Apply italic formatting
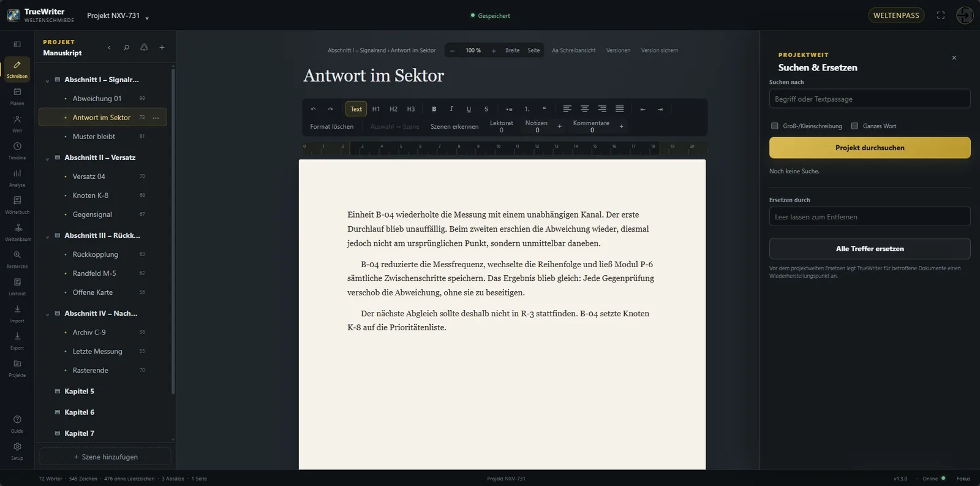 tap(451, 109)
